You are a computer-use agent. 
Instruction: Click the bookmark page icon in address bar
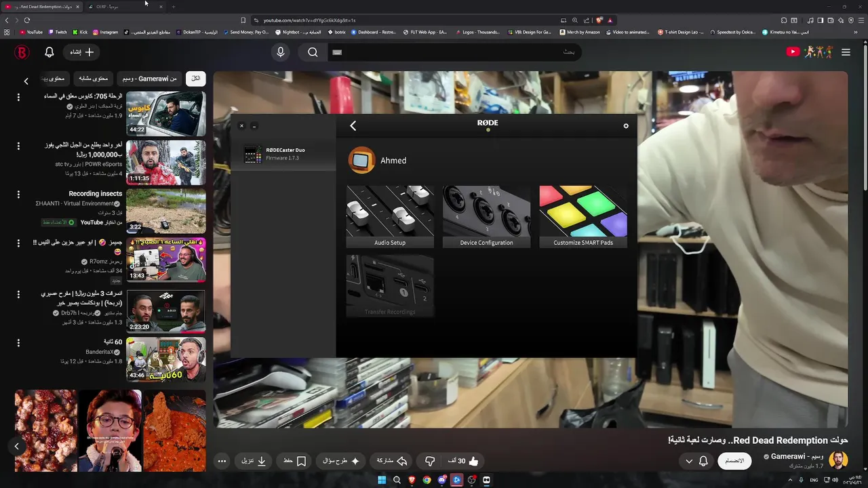coord(243,20)
